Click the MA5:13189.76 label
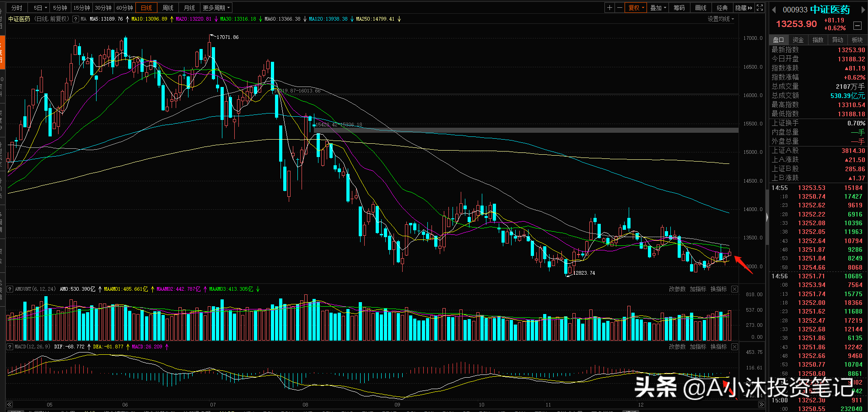The height and width of the screenshot is (412, 868). point(106,19)
